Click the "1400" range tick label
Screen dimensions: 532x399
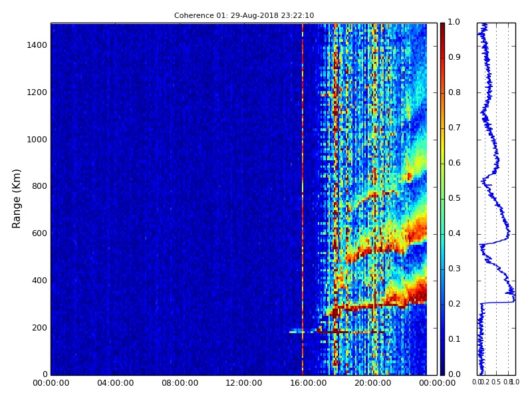37,45
